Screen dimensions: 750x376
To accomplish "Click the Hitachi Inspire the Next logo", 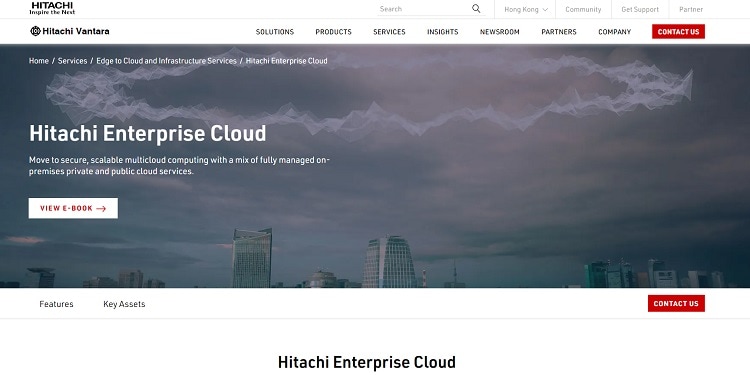I will pos(52,8).
